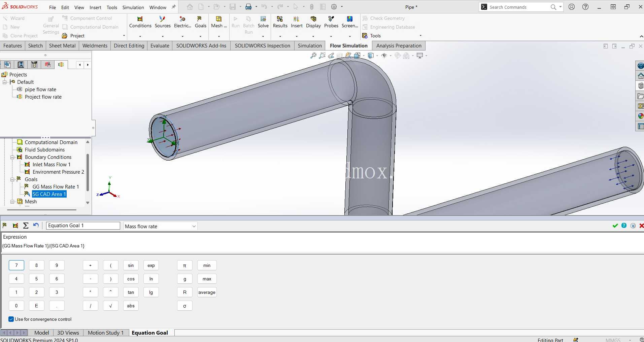Open the Probes tool
This screenshot has height=342, width=644.
click(x=331, y=22)
